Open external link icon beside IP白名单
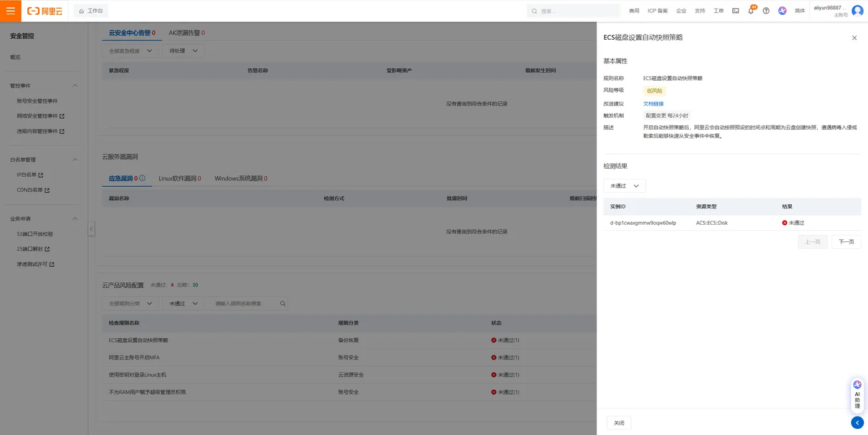 (x=41, y=175)
